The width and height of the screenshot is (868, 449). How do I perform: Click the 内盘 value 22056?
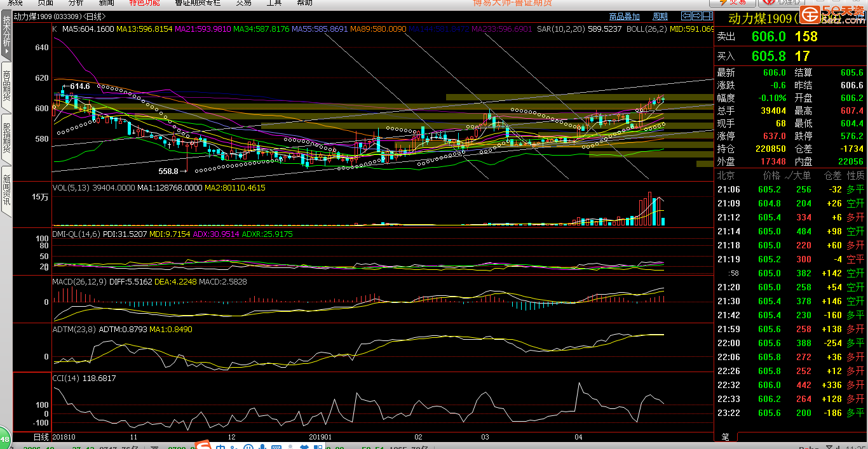[850, 161]
